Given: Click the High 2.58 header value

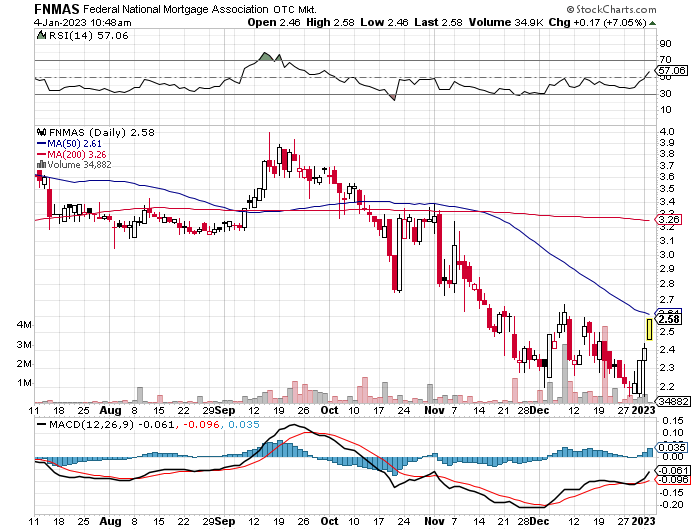Looking at the screenshot, I should pyautogui.click(x=330, y=22).
